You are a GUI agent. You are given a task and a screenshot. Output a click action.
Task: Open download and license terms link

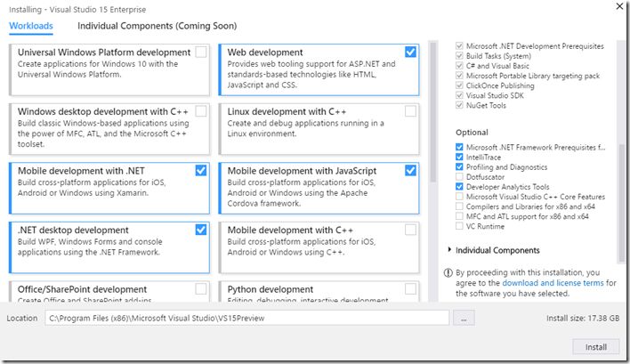pyautogui.click(x=553, y=283)
